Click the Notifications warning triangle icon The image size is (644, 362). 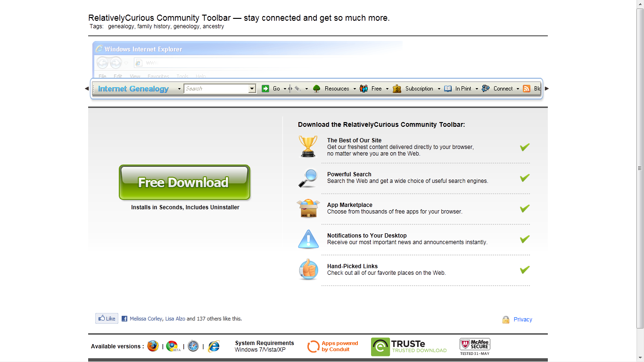[x=308, y=239]
